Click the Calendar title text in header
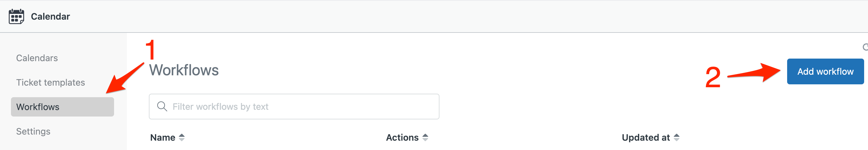 (x=51, y=16)
